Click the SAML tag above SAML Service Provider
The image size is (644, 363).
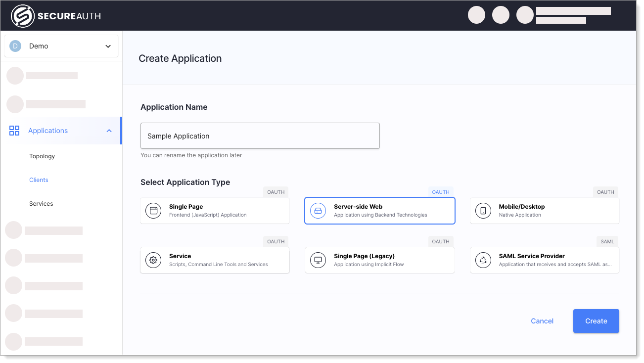[x=607, y=242]
